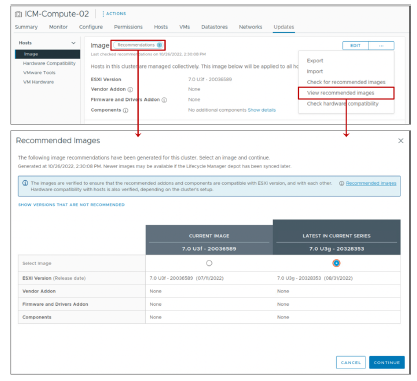Switch to the Monitor tab
This screenshot has width=417, height=381.
58,27
